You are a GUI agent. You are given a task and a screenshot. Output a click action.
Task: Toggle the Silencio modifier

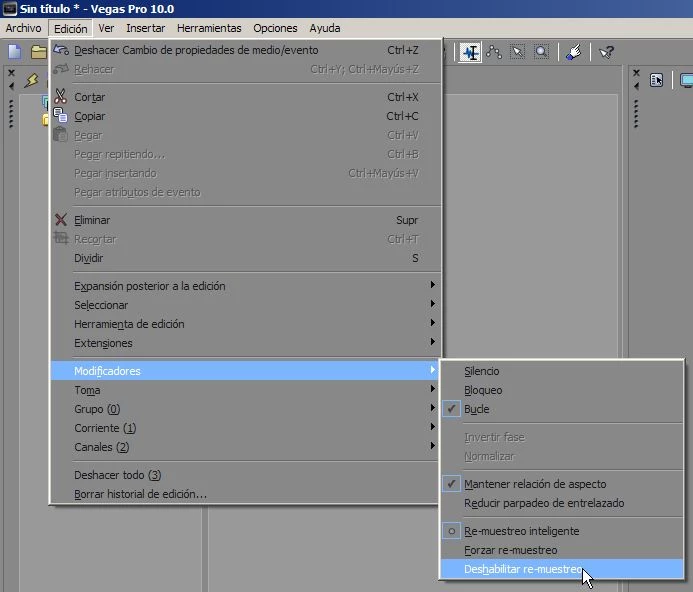click(x=562, y=371)
